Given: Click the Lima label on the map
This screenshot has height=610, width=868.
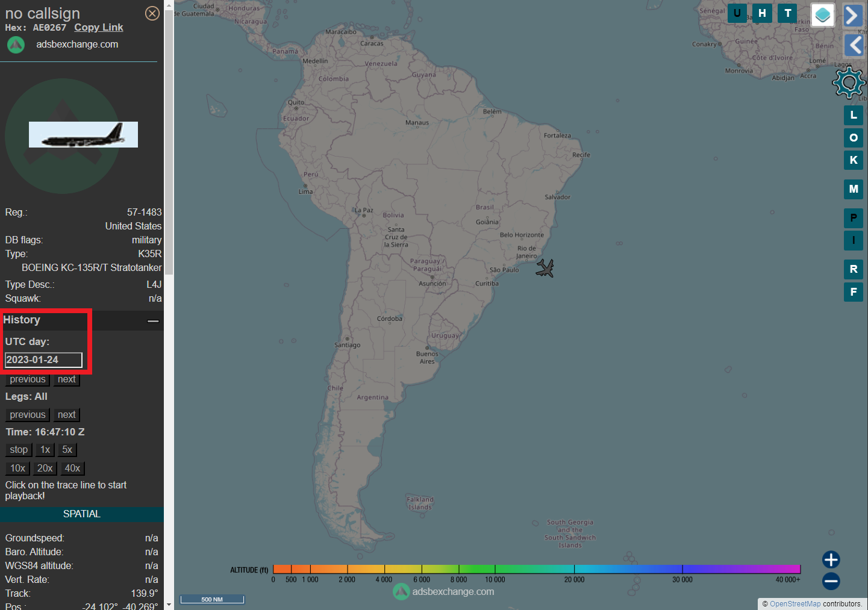Looking at the screenshot, I should point(305,192).
